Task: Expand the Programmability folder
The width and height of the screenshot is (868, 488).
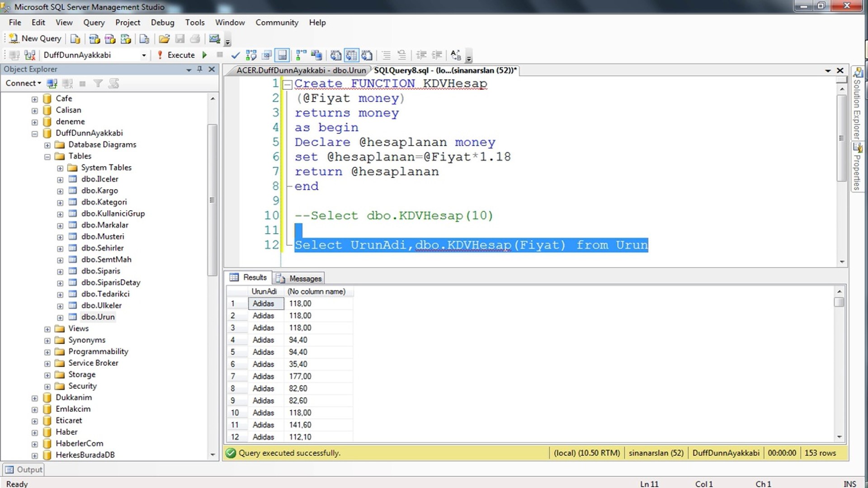Action: 47,352
